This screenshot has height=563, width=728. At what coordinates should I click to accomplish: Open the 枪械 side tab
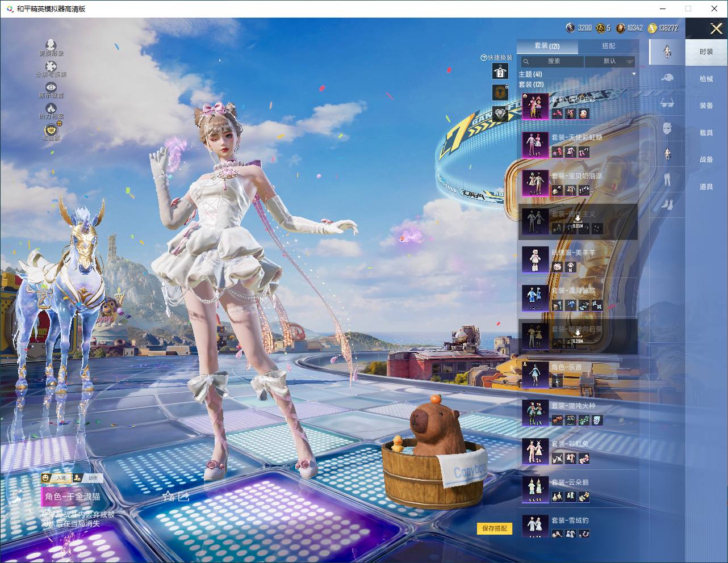(x=706, y=79)
